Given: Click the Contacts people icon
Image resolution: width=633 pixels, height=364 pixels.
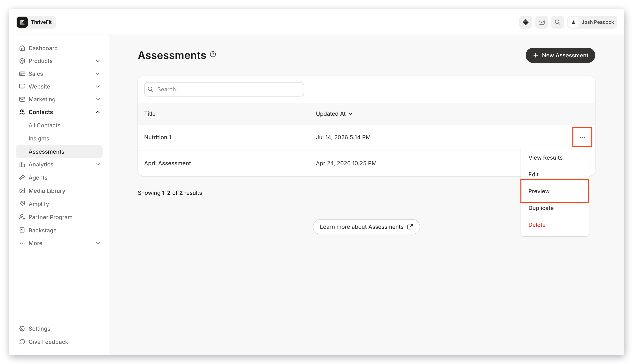Looking at the screenshot, I should pos(22,112).
